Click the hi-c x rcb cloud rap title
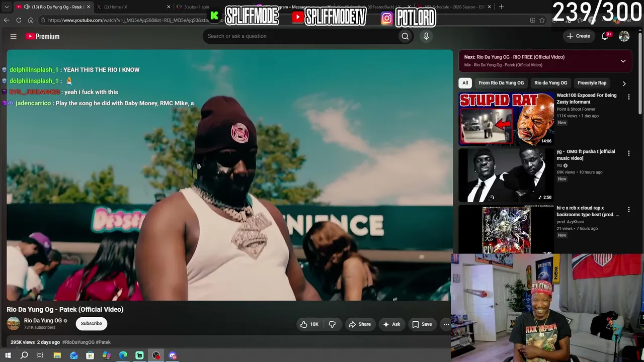The height and width of the screenshot is (362, 644). 588,211
